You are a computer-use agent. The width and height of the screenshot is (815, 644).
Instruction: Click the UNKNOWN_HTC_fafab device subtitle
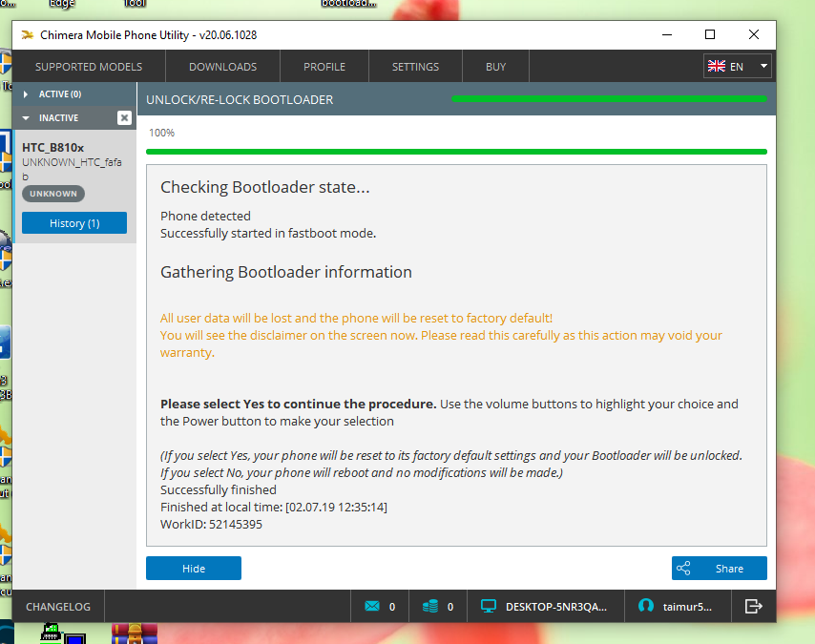coord(72,169)
